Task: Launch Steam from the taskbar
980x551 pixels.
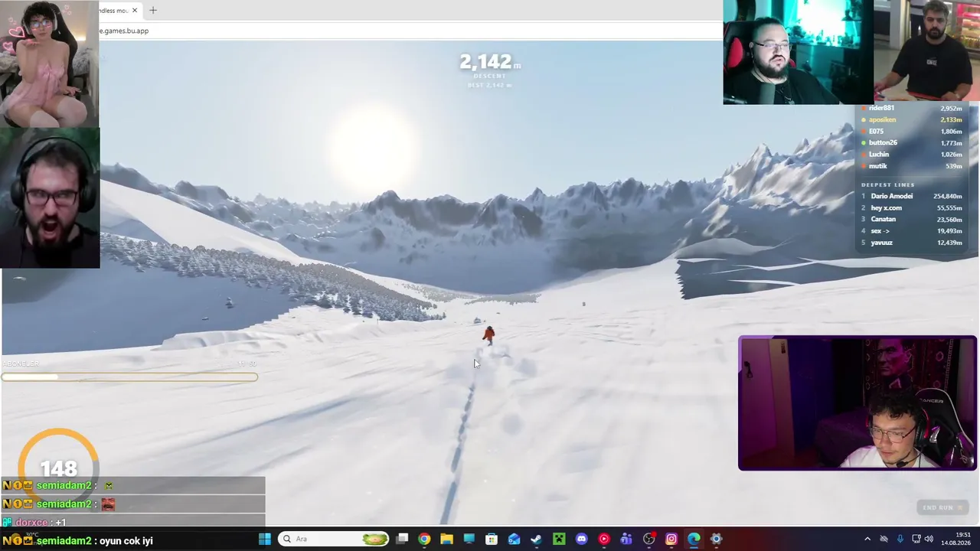Action: click(x=537, y=539)
